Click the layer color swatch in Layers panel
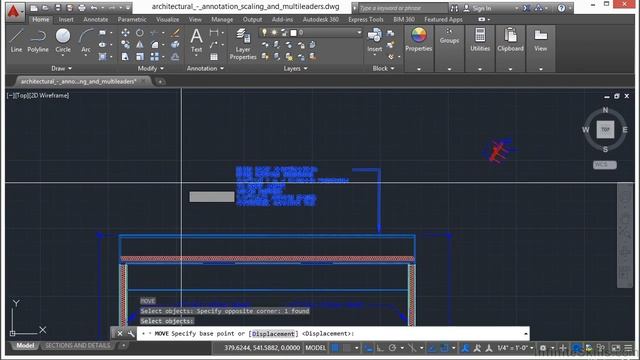640x360 pixels. tap(293, 32)
